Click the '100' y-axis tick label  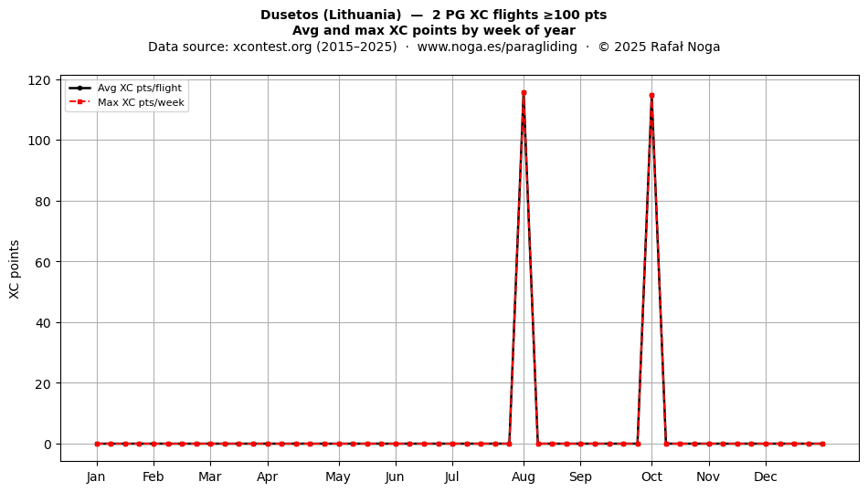[38, 141]
